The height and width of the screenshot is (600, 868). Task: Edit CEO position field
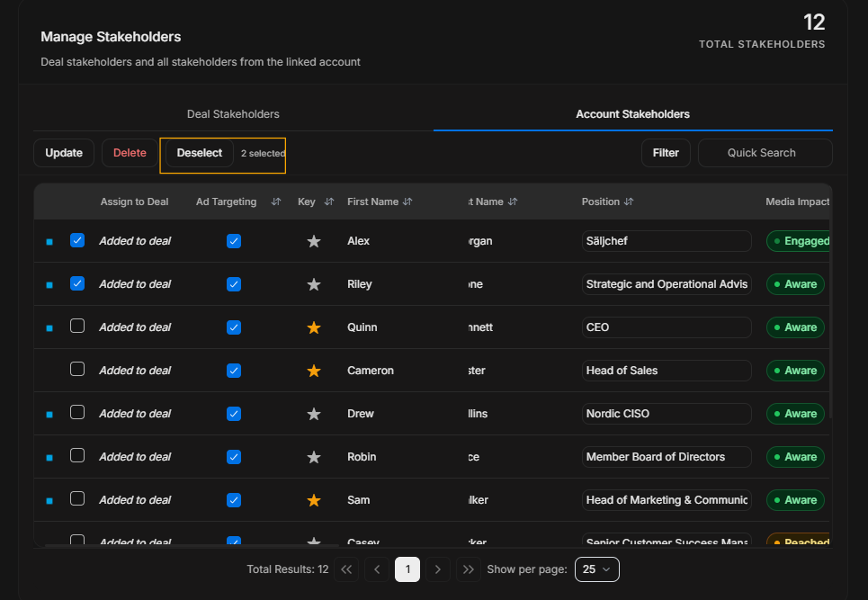[667, 327]
